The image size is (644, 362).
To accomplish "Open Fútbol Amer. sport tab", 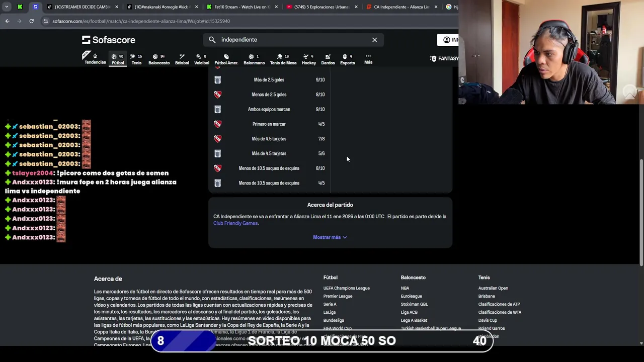I will [x=226, y=59].
